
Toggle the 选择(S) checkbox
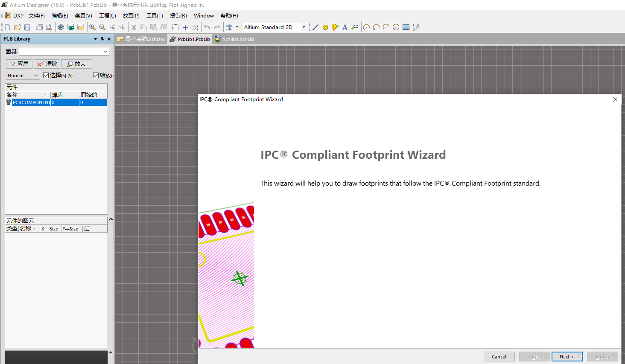tap(46, 76)
